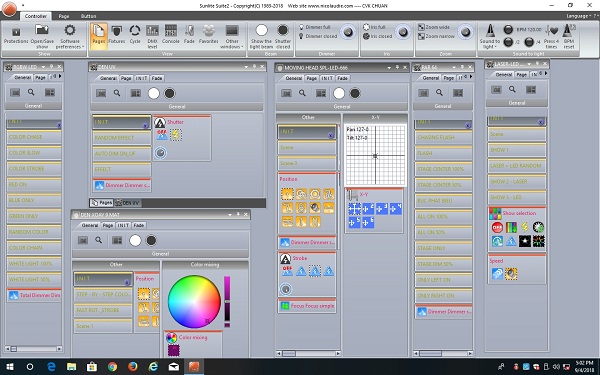The height and width of the screenshot is (375, 600).
Task: Toggle the white beam-on circle in DEN UV panel
Action: coord(153,93)
